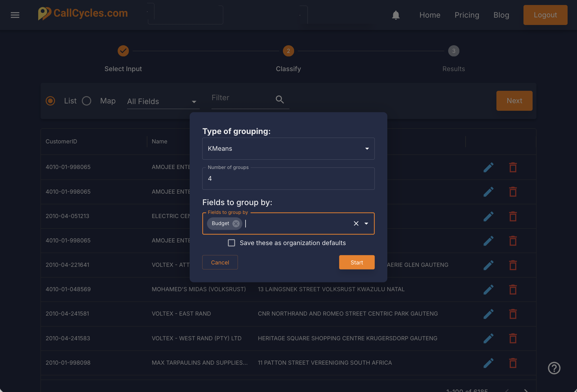Image resolution: width=577 pixels, height=392 pixels.
Task: Open the All Fields dropdown
Action: pos(163,101)
